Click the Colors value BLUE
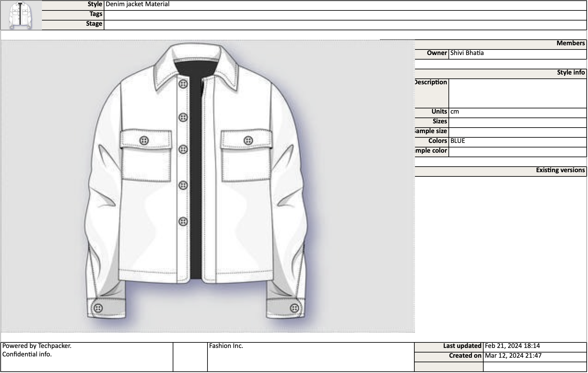 (458, 141)
